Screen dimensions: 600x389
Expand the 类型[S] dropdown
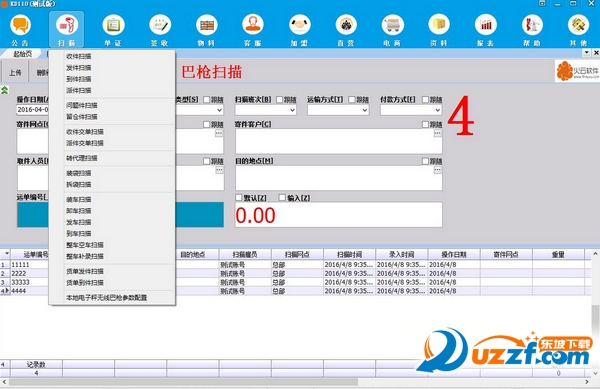[219, 110]
